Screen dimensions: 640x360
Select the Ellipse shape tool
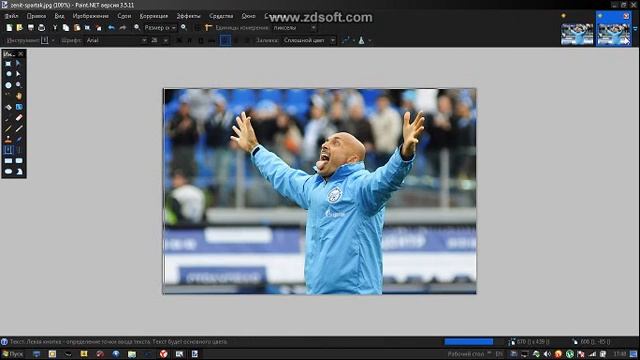(8, 171)
